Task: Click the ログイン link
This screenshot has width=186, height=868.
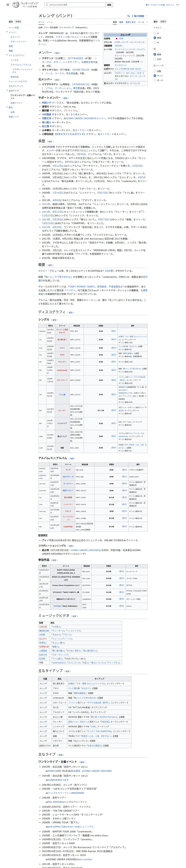Action: tap(170, 5)
